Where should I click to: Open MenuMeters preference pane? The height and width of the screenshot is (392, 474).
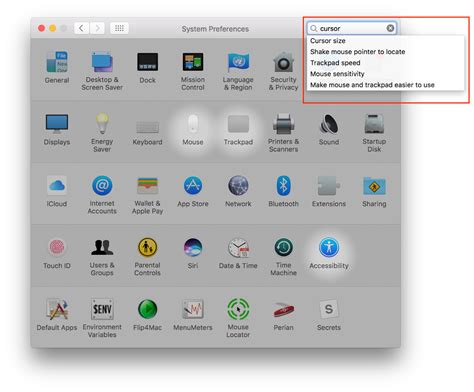193,315
